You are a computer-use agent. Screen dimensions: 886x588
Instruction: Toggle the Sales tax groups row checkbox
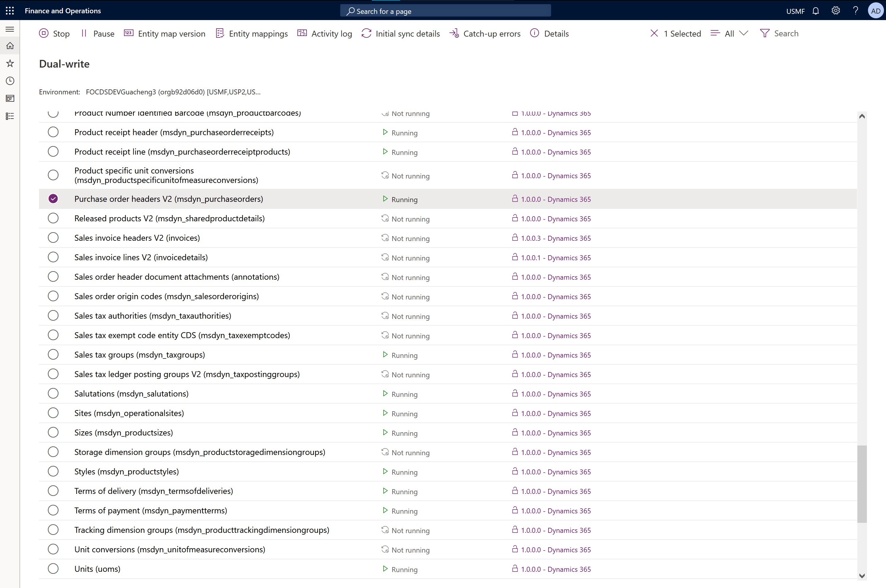[53, 354]
